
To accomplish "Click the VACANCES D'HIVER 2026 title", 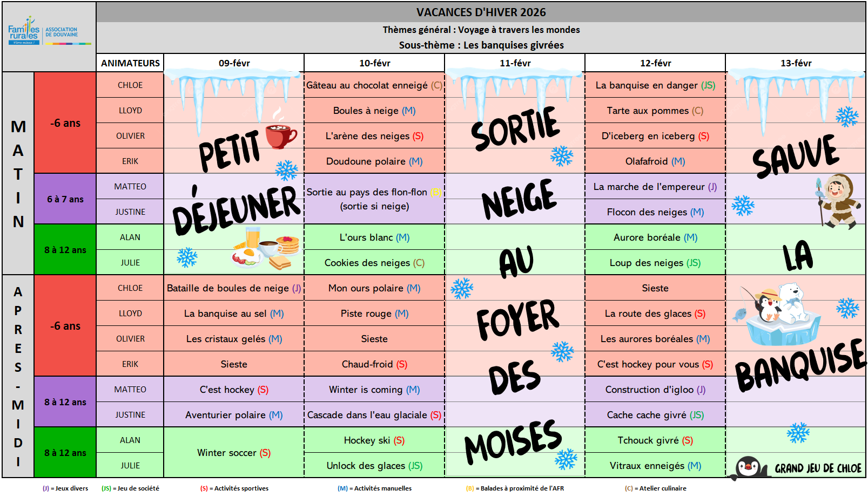I will 481,12.
